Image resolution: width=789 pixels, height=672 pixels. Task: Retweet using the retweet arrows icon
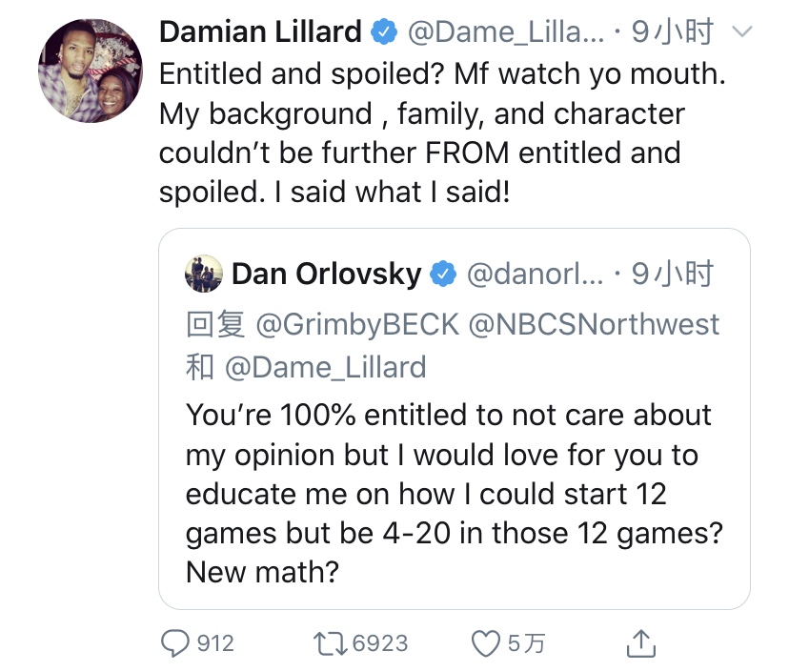(330, 643)
